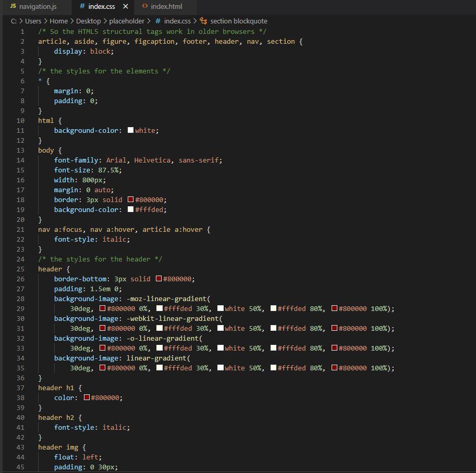Open the #800000 100% swatch on line 31
This screenshot has height=473, width=476.
tap(334, 328)
